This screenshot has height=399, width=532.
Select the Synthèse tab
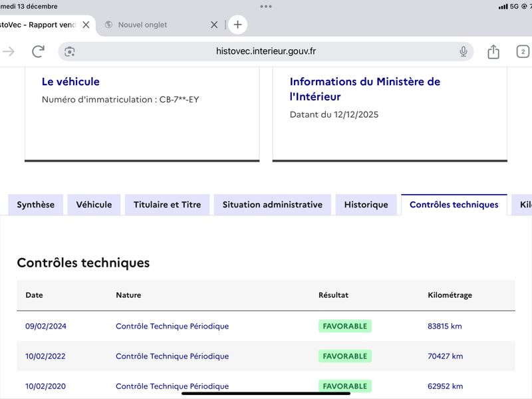(36, 205)
